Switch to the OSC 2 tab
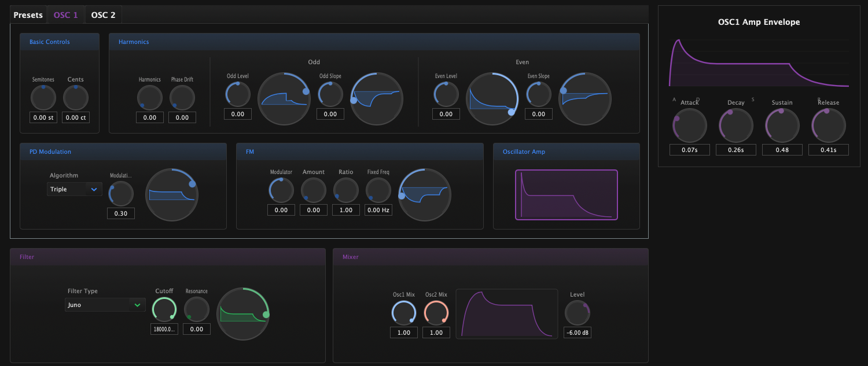Screen dimensions: 868x366 coord(103,14)
